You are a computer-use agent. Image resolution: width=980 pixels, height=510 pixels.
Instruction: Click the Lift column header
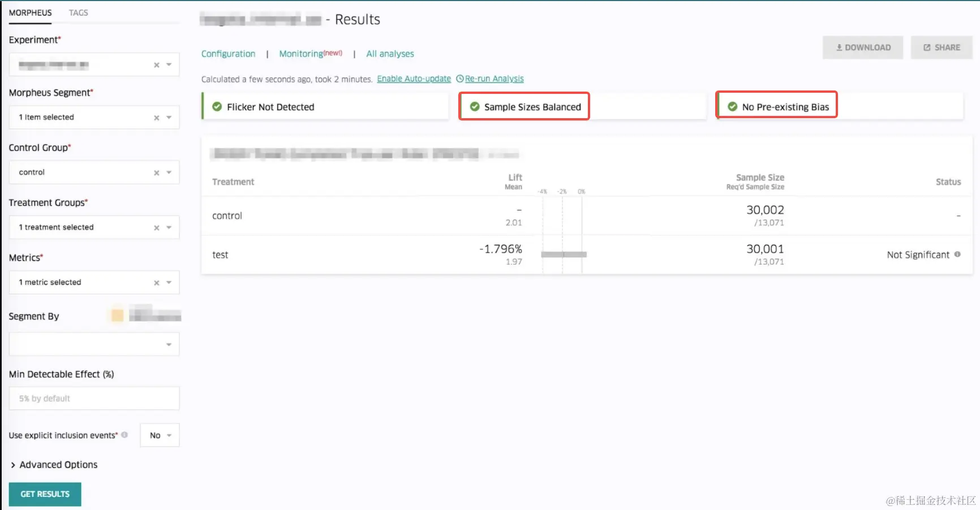coord(515,178)
